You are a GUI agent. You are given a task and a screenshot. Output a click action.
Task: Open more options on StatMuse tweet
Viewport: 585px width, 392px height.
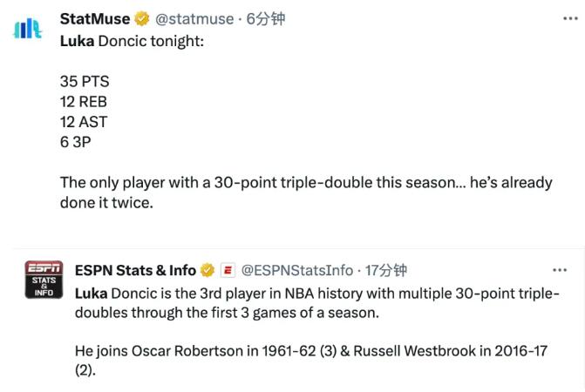570,18
